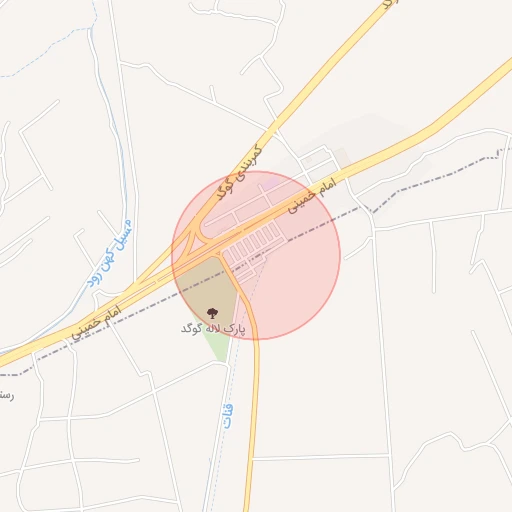This screenshot has width=512, height=512.
Task: Click the کمربندی گوگد road label
Action: point(238,172)
